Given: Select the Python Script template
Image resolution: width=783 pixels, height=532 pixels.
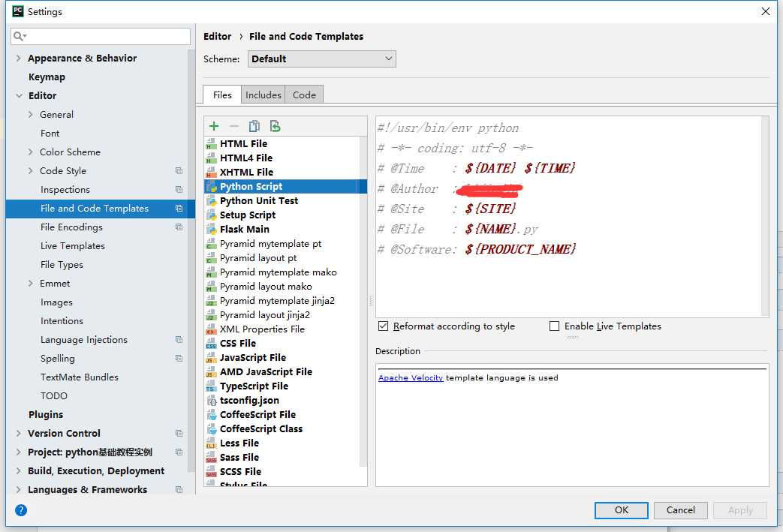Looking at the screenshot, I should pos(285,187).
